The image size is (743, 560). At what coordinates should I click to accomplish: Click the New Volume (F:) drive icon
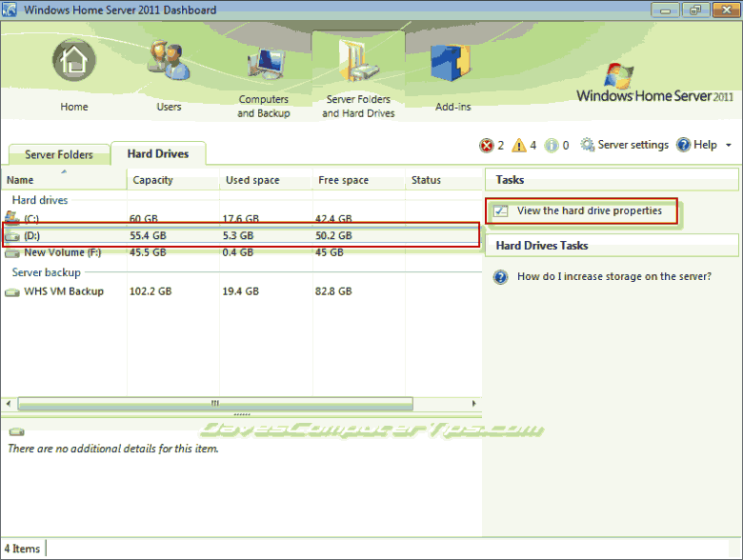coord(11,253)
